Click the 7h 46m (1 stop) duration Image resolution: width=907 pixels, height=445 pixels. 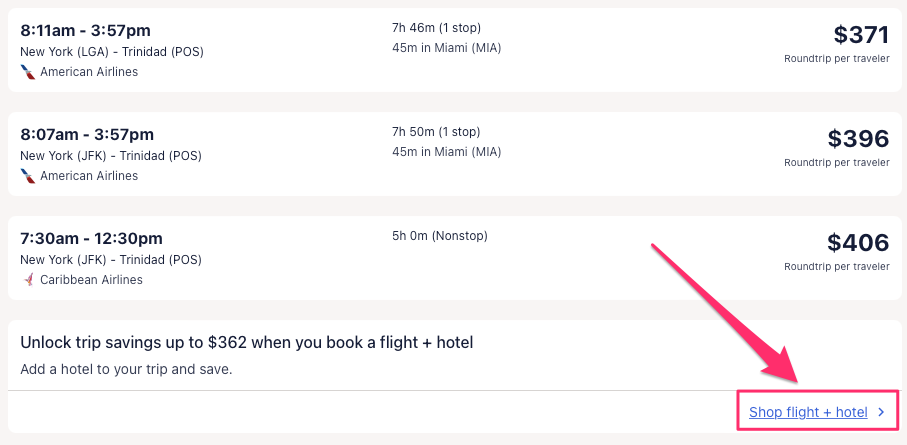point(436,28)
